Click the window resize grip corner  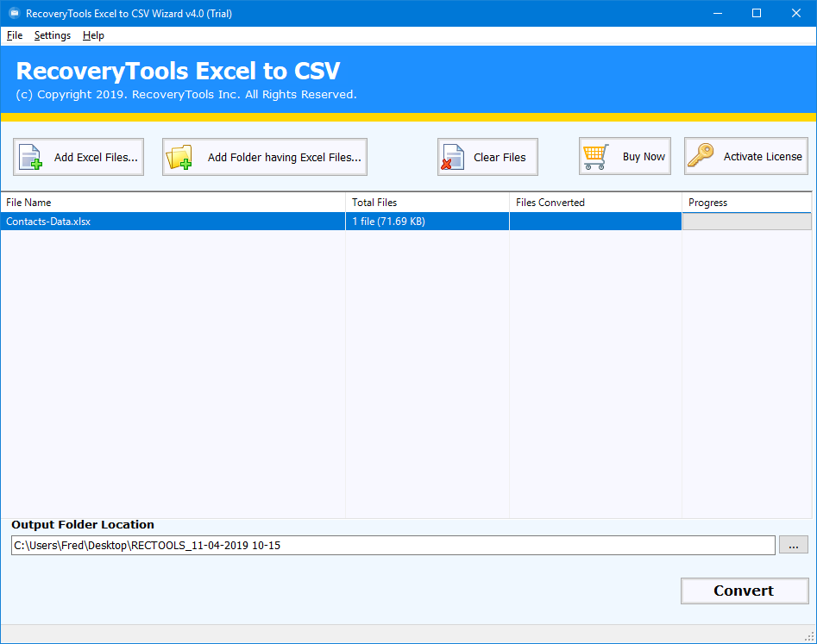coord(809,636)
